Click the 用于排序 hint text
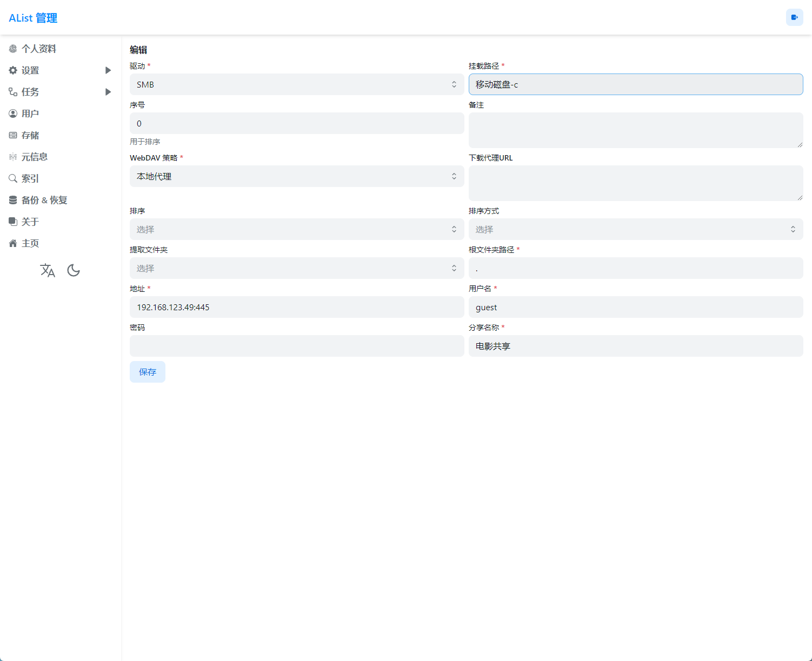The image size is (812, 661). pos(145,142)
